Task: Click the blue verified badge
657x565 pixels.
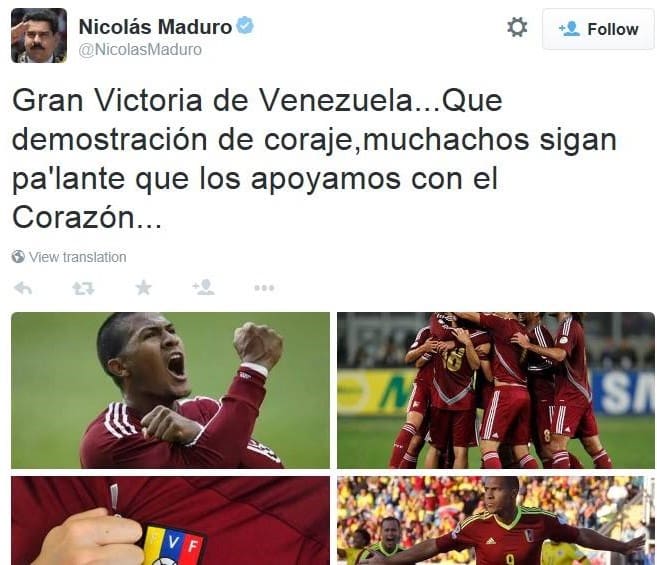Action: click(x=245, y=26)
